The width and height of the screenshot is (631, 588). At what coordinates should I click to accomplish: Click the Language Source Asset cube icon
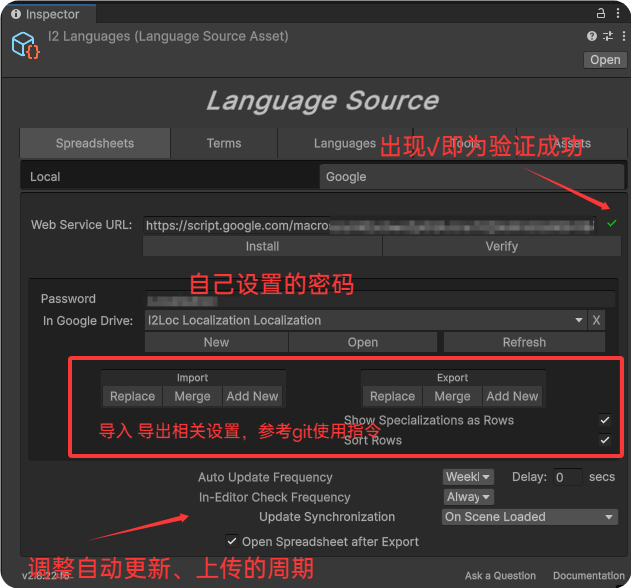click(25, 45)
